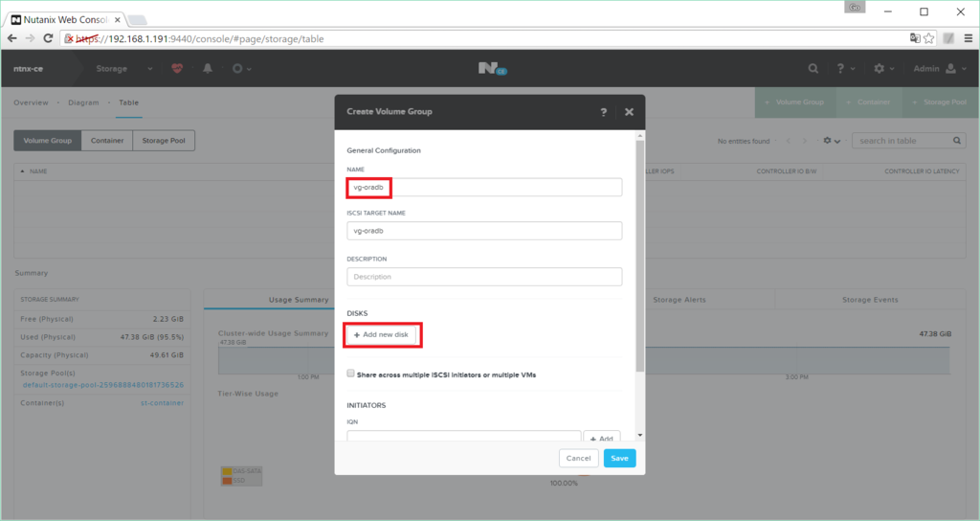Click the Add initiator button
The image size is (980, 521).
pyautogui.click(x=602, y=436)
